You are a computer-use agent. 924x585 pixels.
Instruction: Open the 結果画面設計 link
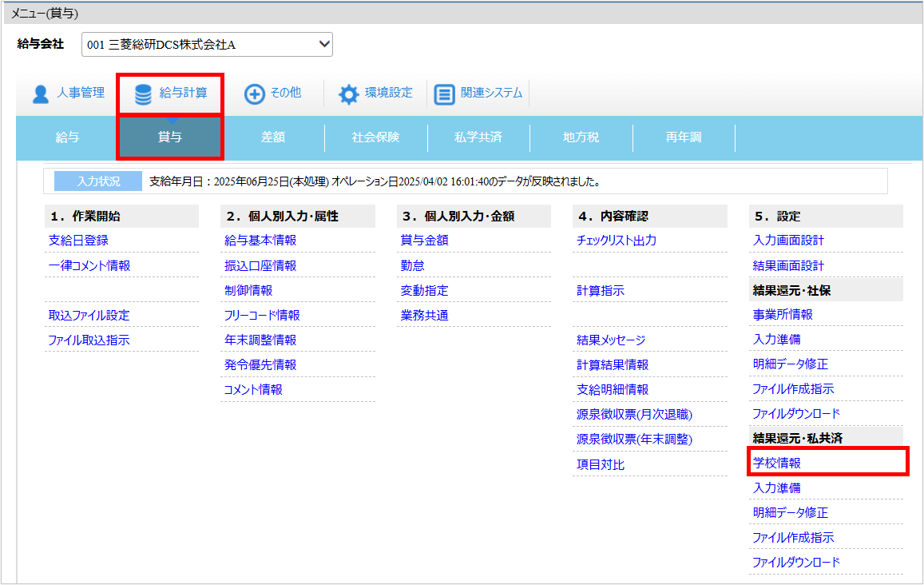point(788,266)
